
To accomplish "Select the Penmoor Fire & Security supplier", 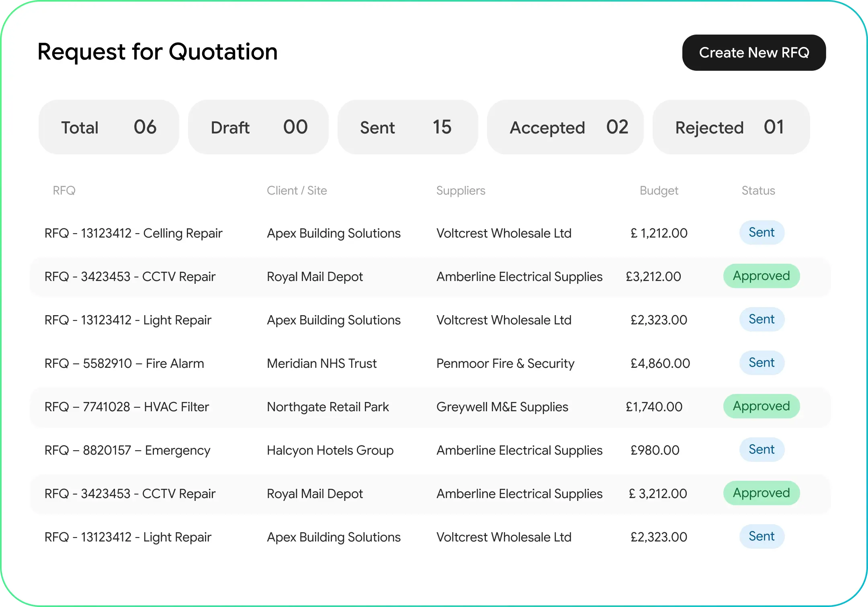I will (x=506, y=363).
